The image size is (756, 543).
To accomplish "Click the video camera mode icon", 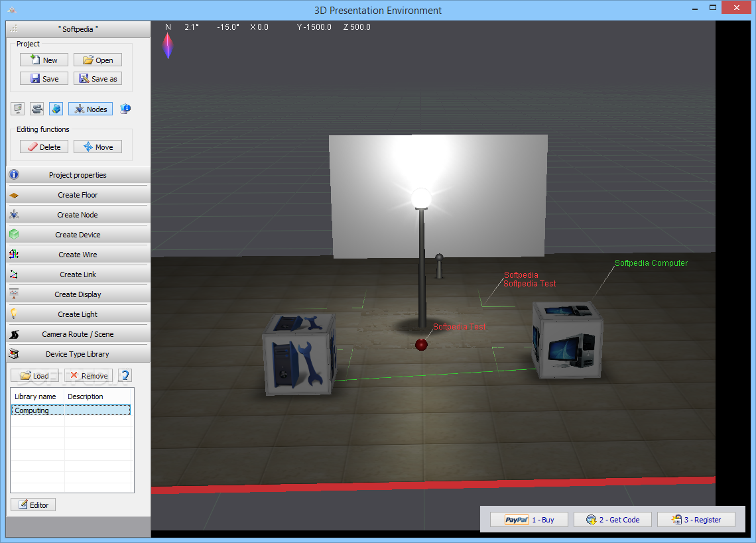I will tap(37, 109).
